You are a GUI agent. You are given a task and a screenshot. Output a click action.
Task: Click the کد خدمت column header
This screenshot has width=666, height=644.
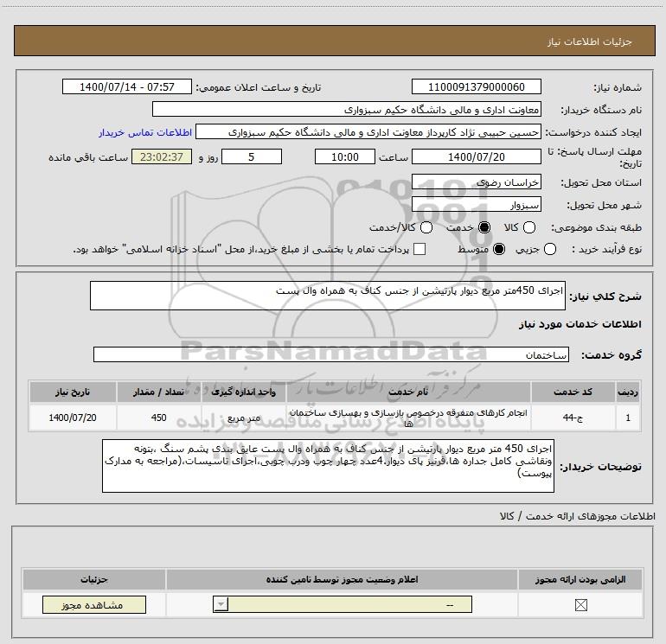click(573, 392)
